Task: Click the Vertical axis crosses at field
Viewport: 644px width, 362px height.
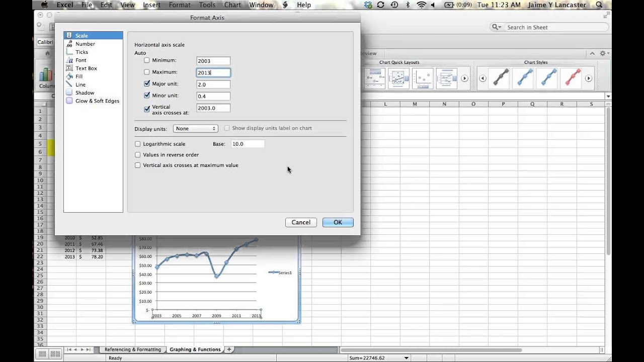Action: click(213, 108)
